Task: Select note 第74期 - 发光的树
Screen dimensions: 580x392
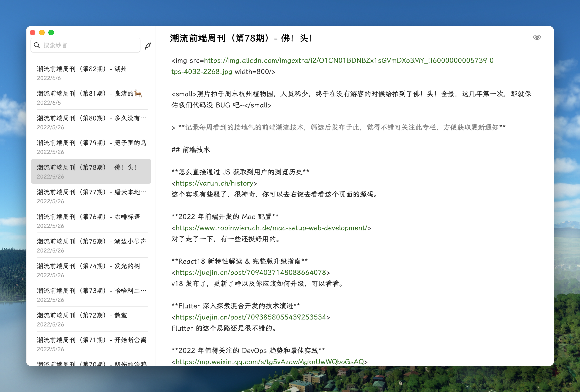Action: click(x=91, y=270)
